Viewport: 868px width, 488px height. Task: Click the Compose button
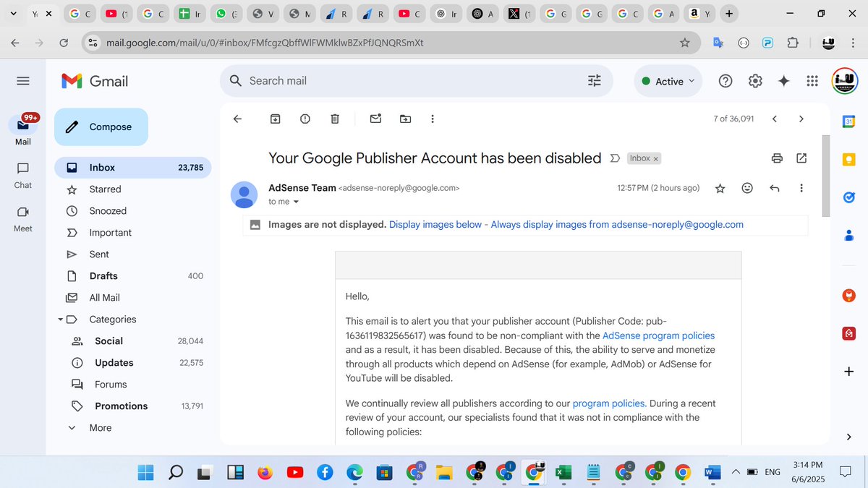pyautogui.click(x=101, y=127)
